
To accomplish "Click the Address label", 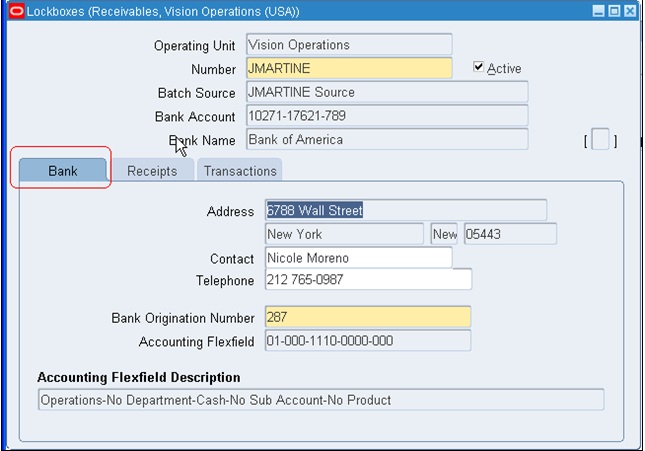I will 230,212.
